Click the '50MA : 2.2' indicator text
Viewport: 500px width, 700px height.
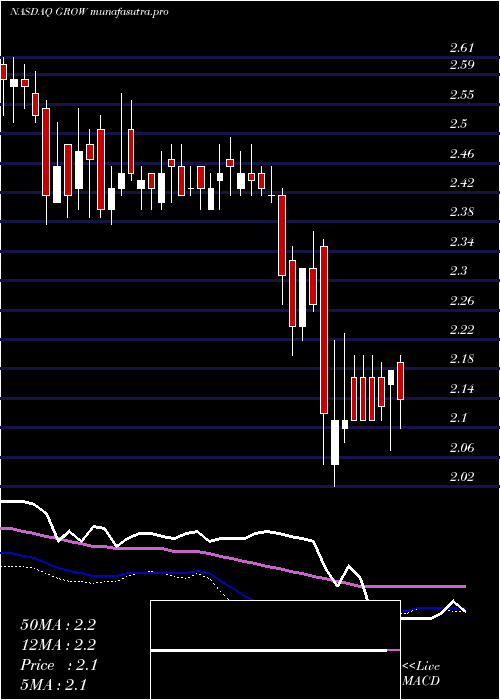pos(58,625)
